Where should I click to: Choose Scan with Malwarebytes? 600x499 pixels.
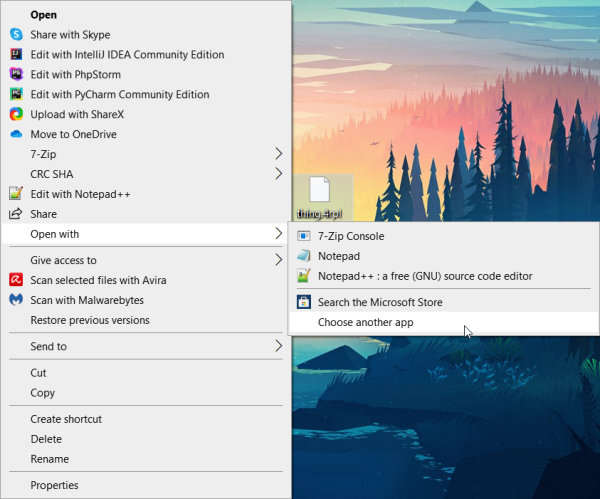[146, 300]
